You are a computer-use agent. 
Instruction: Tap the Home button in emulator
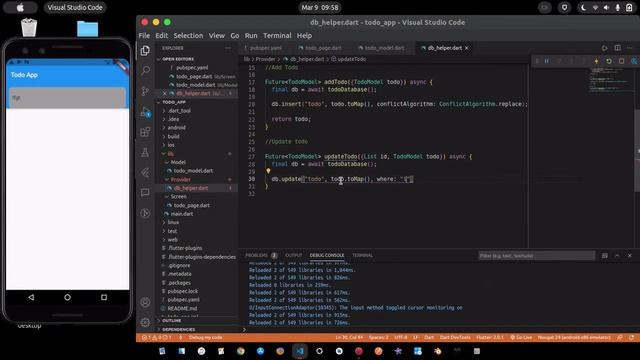tap(67, 298)
